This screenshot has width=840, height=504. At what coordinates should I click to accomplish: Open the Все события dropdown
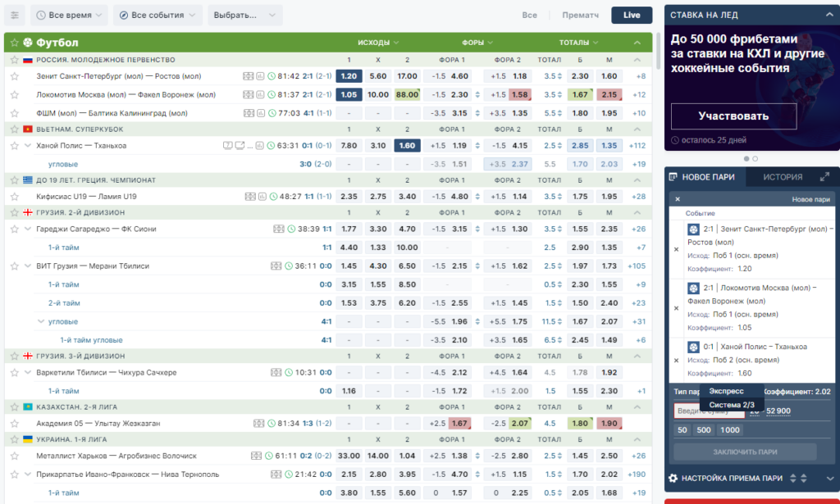coord(157,15)
